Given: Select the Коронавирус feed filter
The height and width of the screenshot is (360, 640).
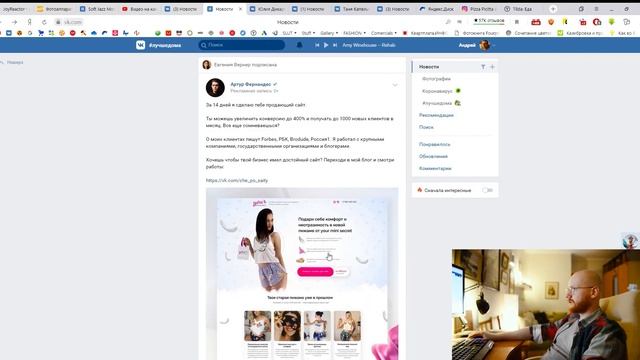Looking at the screenshot, I should [x=437, y=91].
